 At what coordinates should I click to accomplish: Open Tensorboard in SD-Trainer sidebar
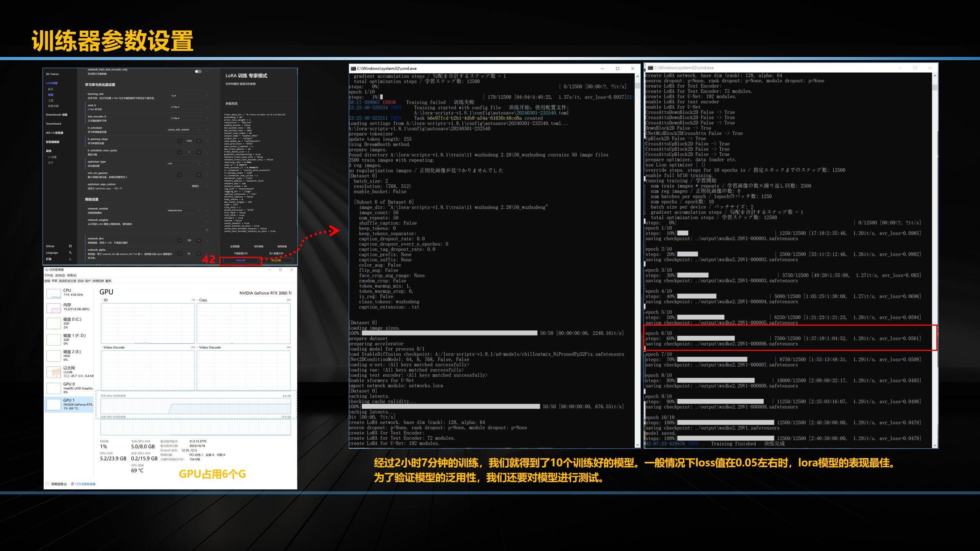pyautogui.click(x=54, y=124)
